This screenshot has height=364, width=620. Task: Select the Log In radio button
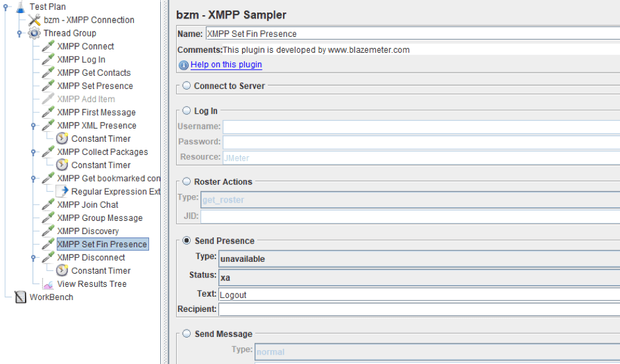(x=186, y=111)
